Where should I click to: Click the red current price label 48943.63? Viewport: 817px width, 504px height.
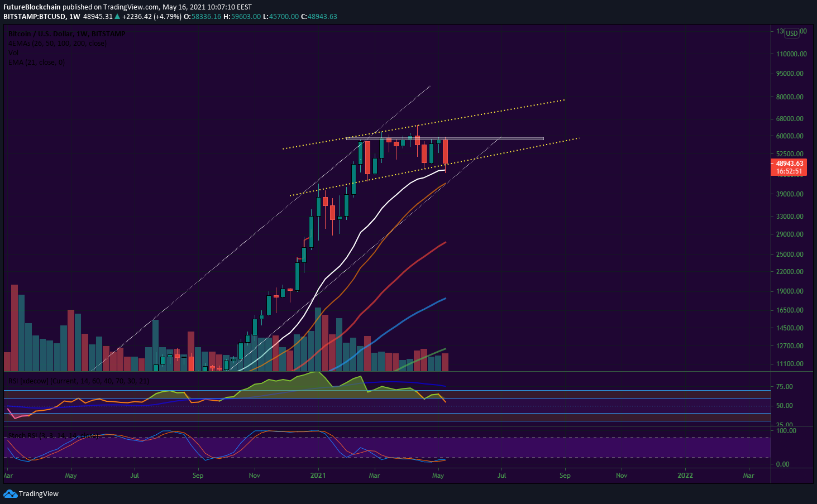tap(789, 164)
